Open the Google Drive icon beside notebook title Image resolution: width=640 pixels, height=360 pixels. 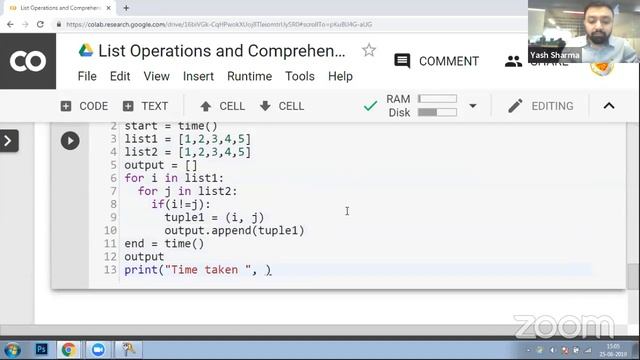86,51
